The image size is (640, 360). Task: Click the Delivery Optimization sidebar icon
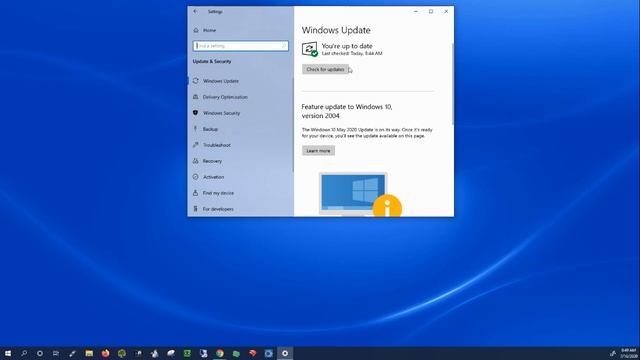(x=196, y=97)
